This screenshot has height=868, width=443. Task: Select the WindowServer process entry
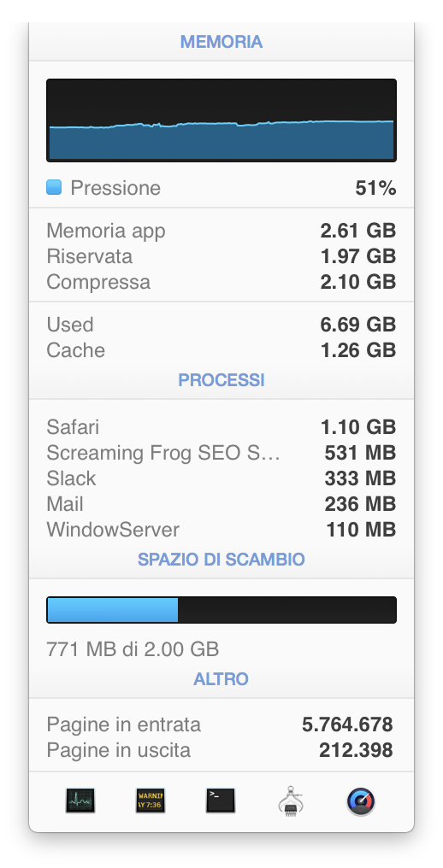coord(221,530)
